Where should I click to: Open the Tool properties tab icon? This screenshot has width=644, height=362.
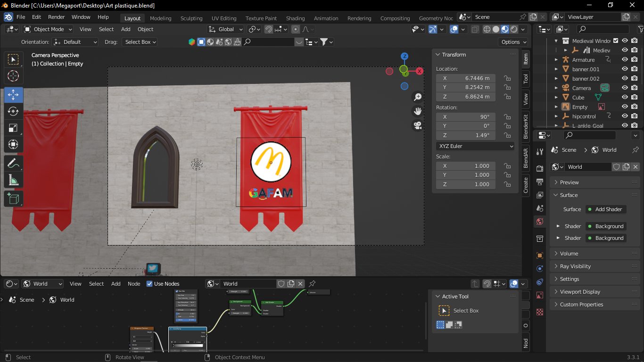tap(540, 151)
